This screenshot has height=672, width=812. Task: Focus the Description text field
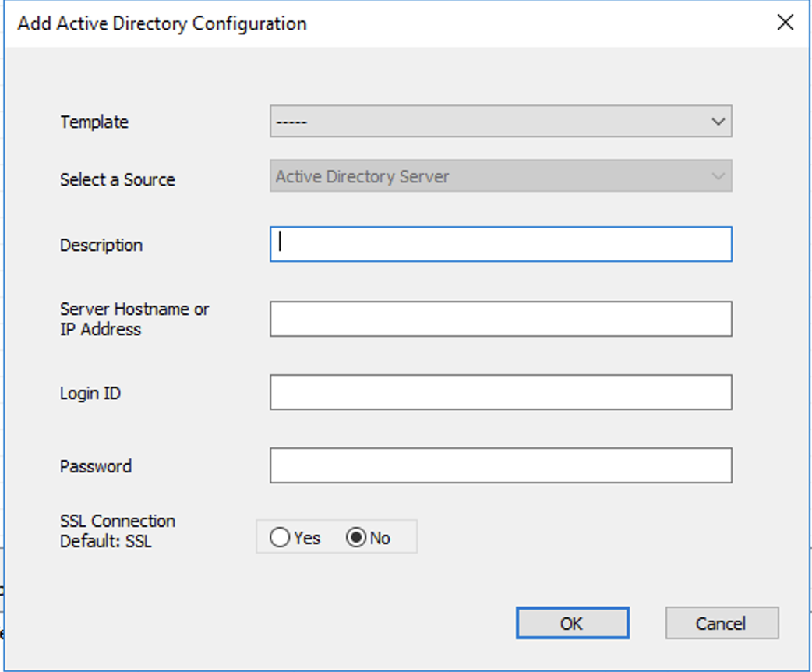point(500,244)
